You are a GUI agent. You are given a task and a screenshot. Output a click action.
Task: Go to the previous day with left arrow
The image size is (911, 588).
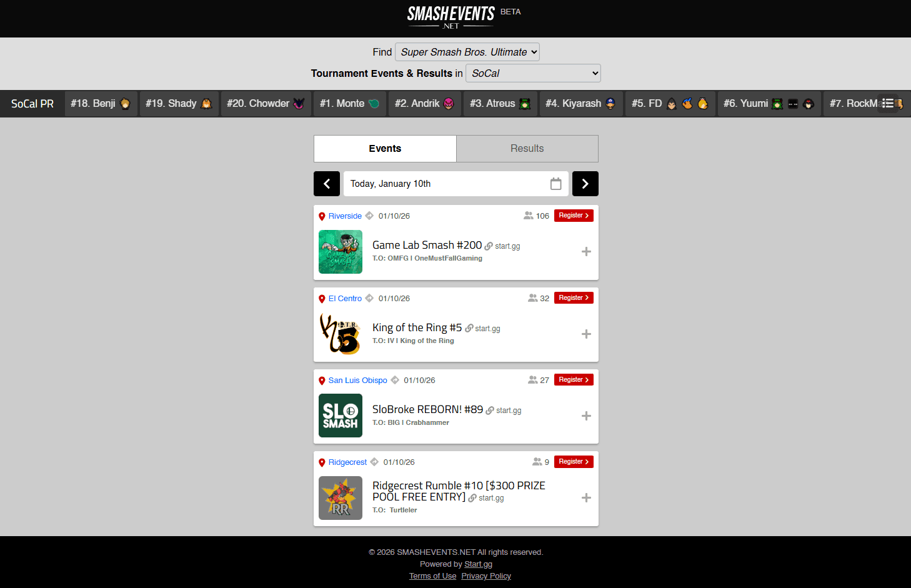tap(326, 184)
